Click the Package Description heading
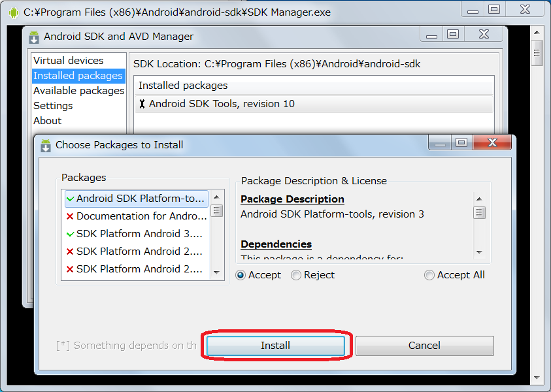The height and width of the screenshot is (392, 551). pyautogui.click(x=292, y=199)
